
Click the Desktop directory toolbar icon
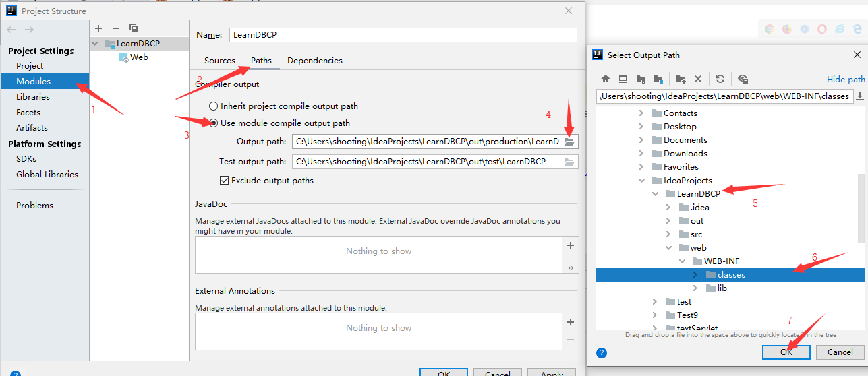pyautogui.click(x=623, y=79)
